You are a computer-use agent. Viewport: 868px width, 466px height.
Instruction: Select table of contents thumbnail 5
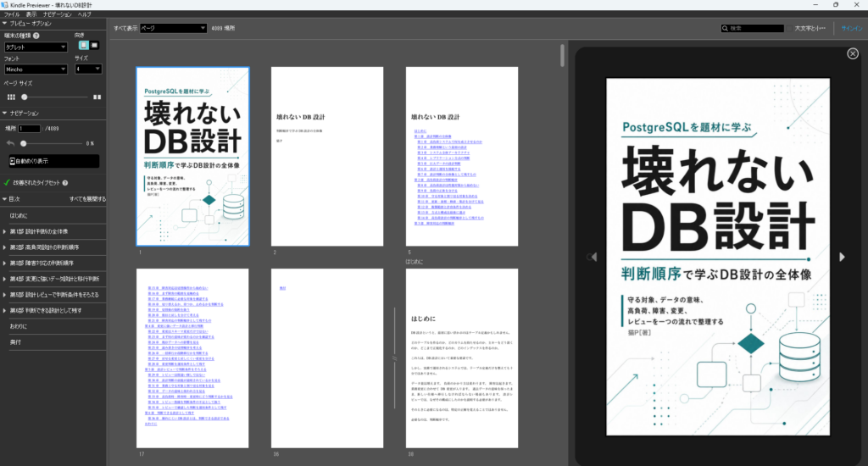pyautogui.click(x=462, y=157)
